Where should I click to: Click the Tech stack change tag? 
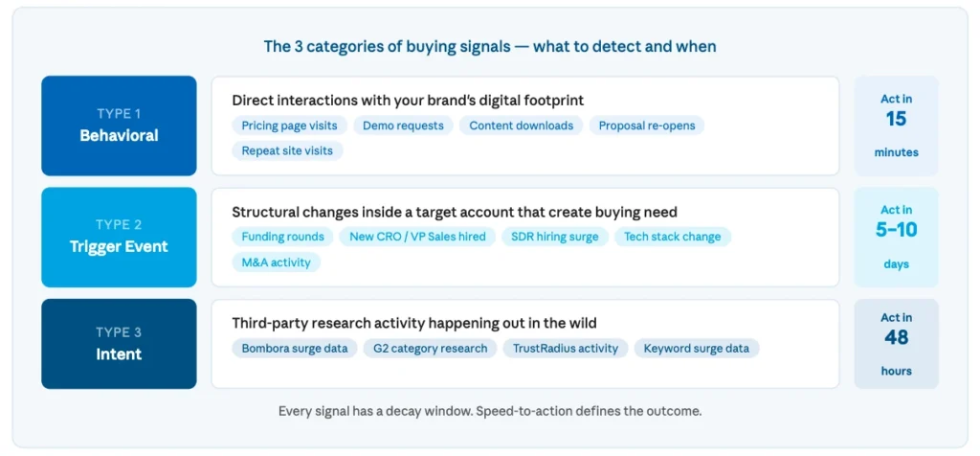pos(673,237)
